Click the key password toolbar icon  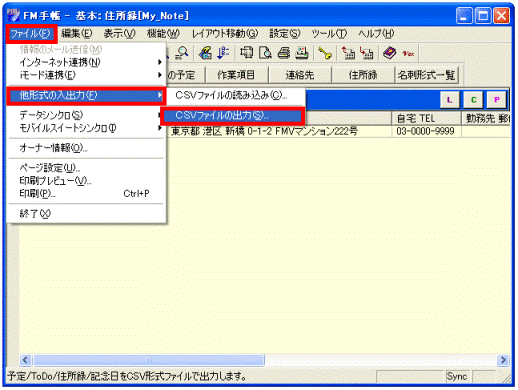coord(325,53)
